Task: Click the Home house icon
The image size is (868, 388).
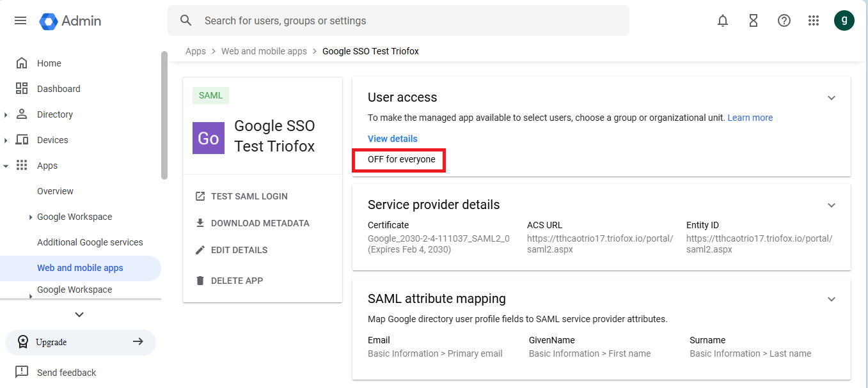Action: tap(22, 63)
